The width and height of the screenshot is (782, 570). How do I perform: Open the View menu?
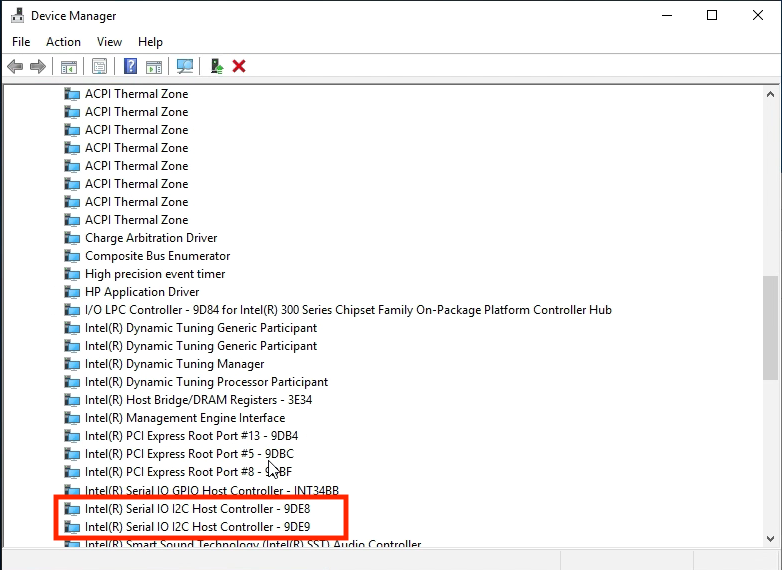point(109,42)
